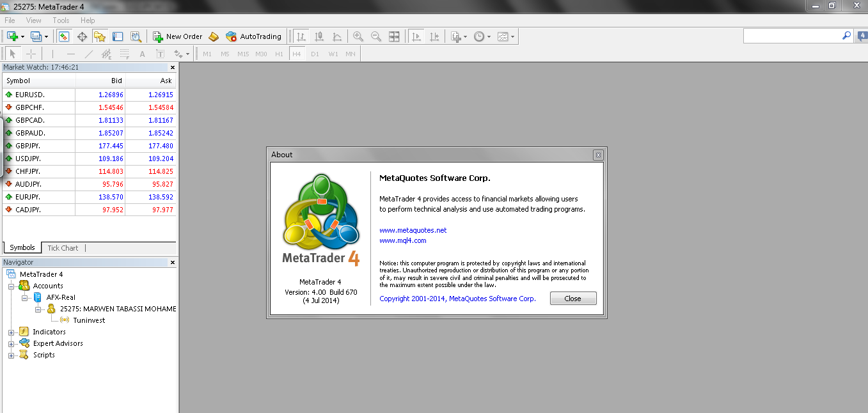Collapse the Accounts tree node
868x413 pixels.
11,286
